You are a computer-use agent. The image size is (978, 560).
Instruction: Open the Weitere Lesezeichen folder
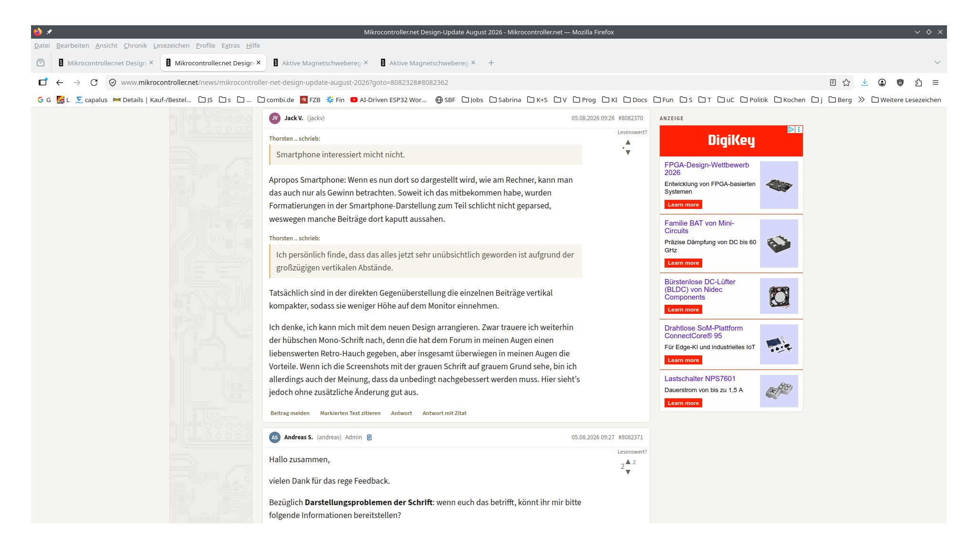(906, 100)
